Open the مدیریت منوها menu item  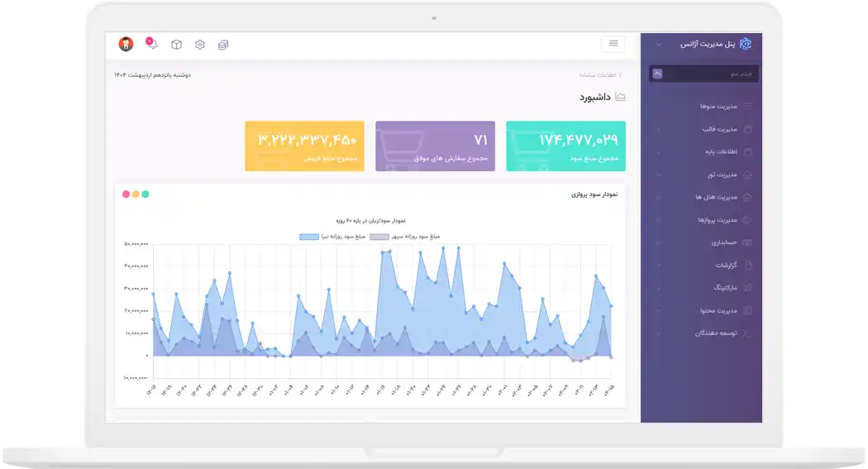717,107
